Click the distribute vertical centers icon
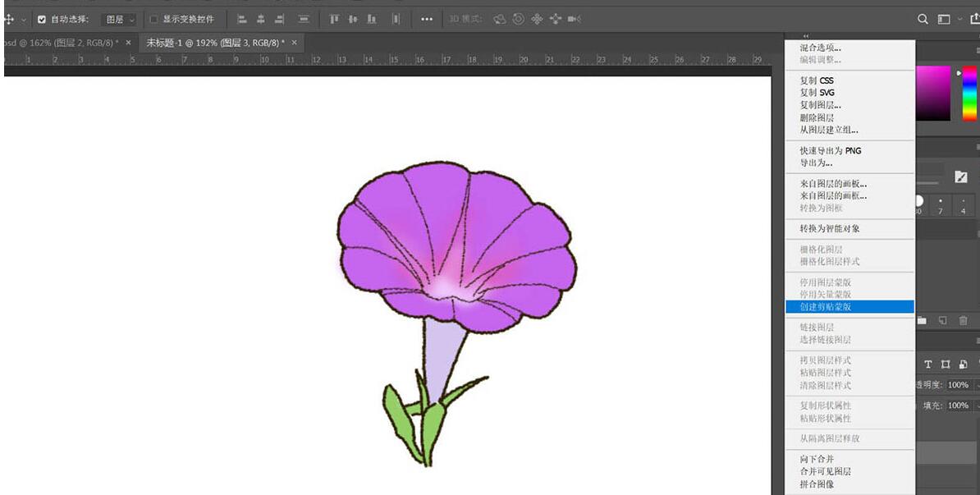Viewport: 980px width, 495px height. (354, 18)
